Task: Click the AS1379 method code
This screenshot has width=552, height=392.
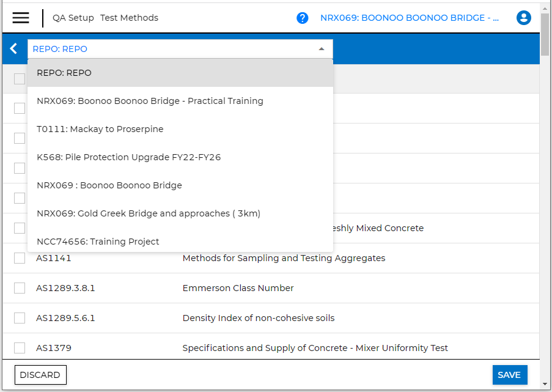Action: click(54, 348)
